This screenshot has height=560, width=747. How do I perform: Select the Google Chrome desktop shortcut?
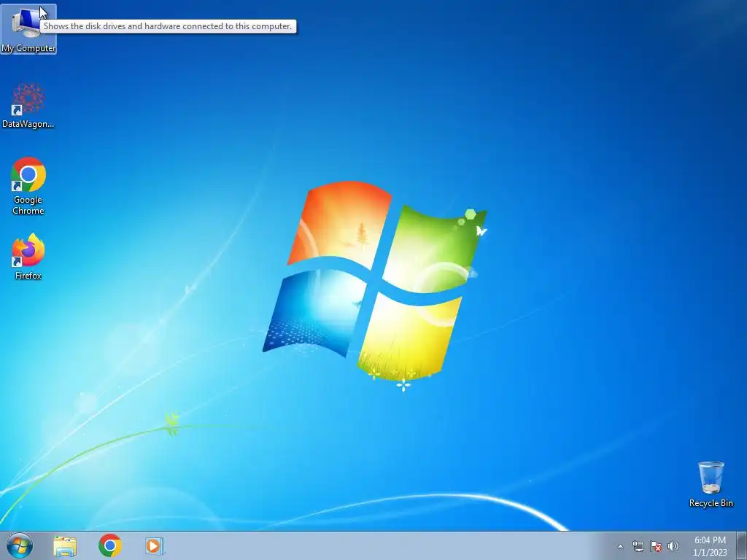[28, 186]
